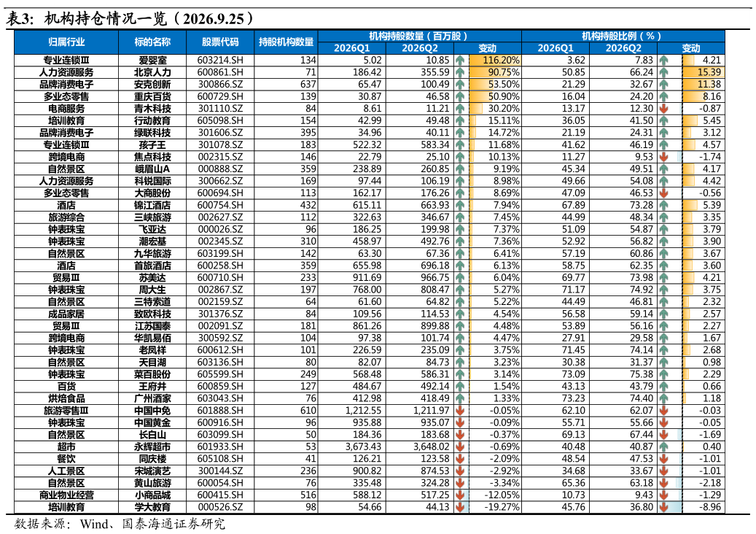
Task: Click the red down arrow beside -0.87
Action: pyautogui.click(x=664, y=109)
